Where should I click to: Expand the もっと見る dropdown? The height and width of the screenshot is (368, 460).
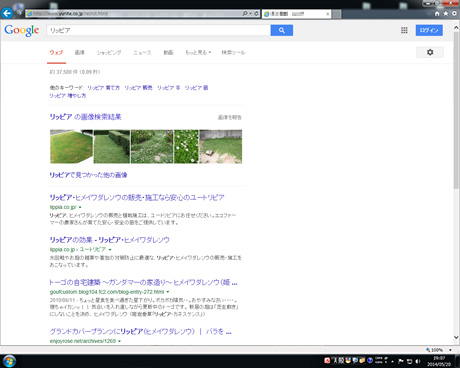pos(198,52)
